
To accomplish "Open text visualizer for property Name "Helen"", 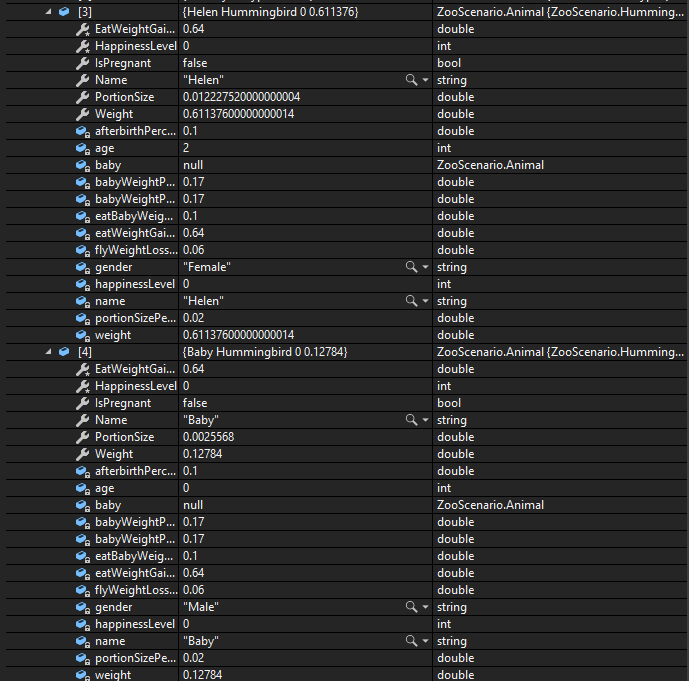I will (411, 80).
